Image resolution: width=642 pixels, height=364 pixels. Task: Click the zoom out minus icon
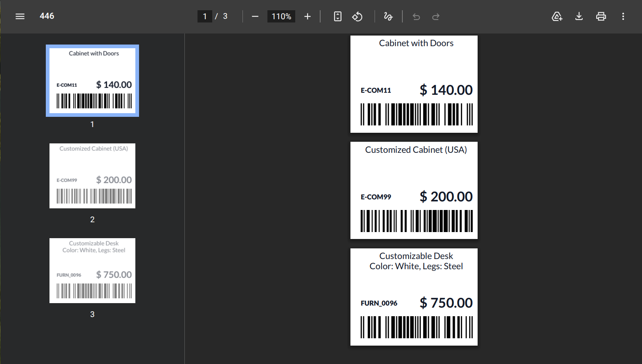point(255,16)
